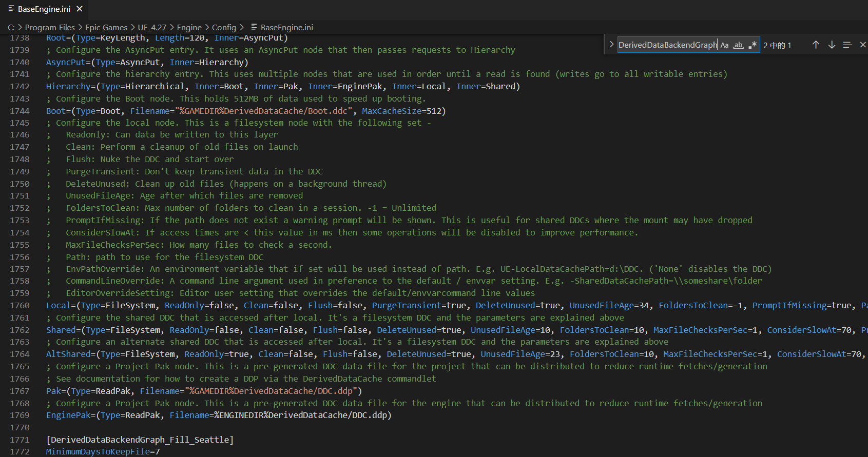
Task: Click Type=Hierarchical on line 1742
Action: point(142,87)
